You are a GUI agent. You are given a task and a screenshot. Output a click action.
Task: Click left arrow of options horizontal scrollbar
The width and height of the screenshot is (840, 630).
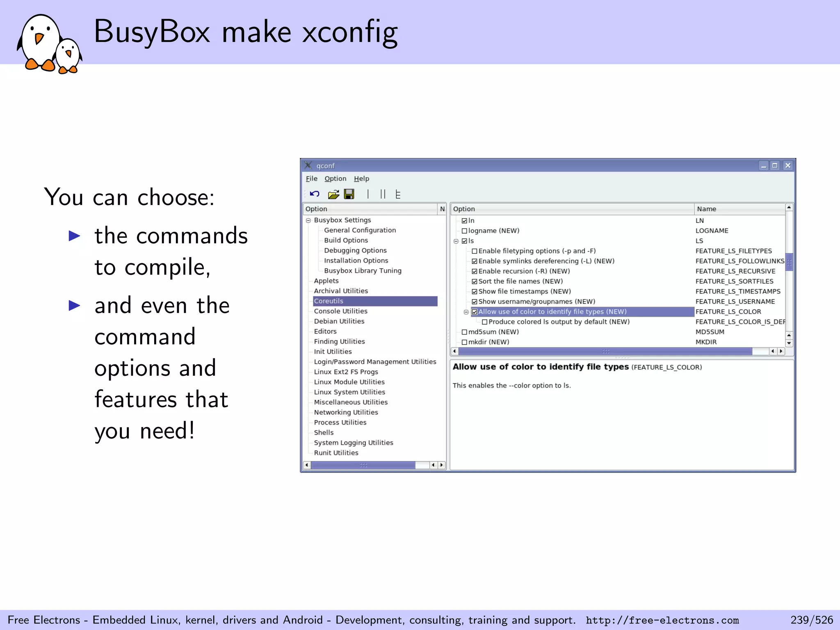click(x=454, y=352)
